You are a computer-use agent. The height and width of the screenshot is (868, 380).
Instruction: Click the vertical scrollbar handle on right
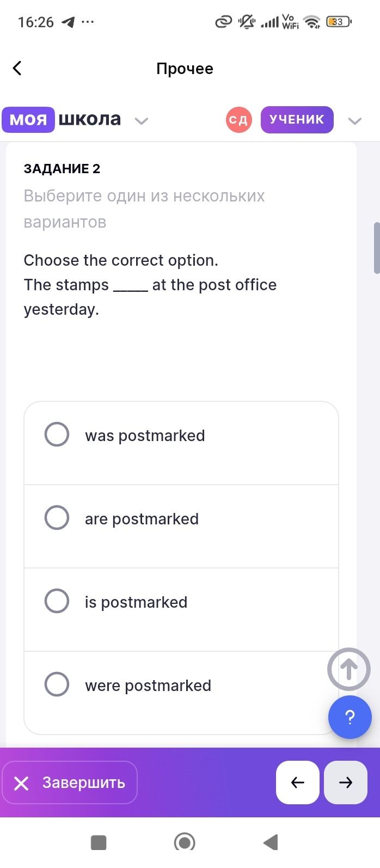click(x=377, y=248)
